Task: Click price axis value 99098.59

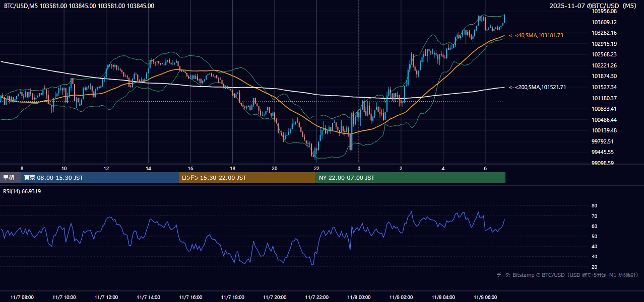Action: pos(604,163)
